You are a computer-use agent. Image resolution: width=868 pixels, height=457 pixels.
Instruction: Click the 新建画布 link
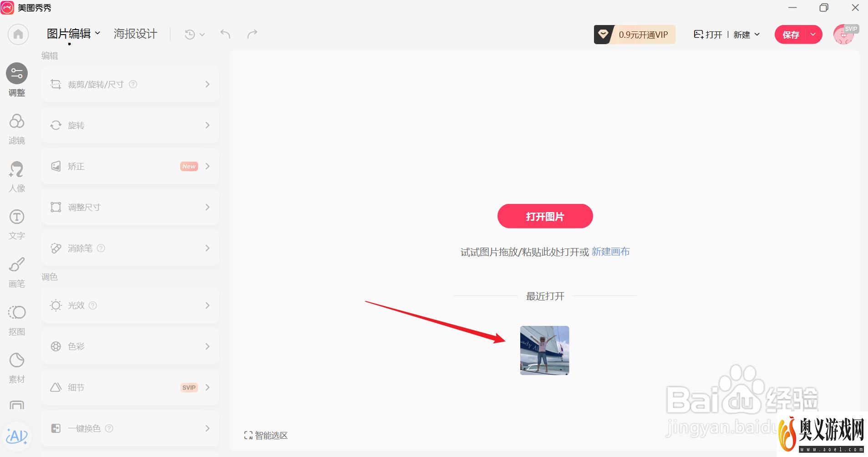[610, 252]
